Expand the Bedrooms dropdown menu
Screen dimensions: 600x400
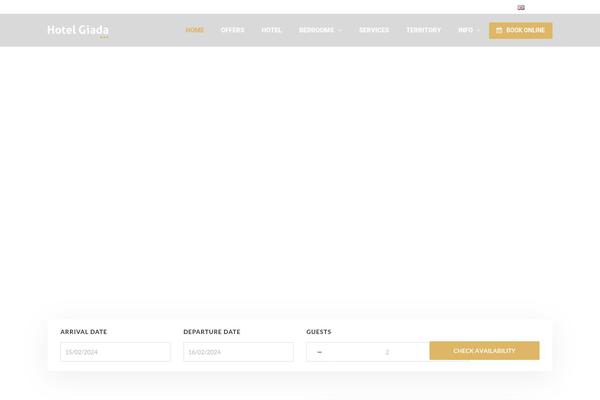tap(320, 30)
